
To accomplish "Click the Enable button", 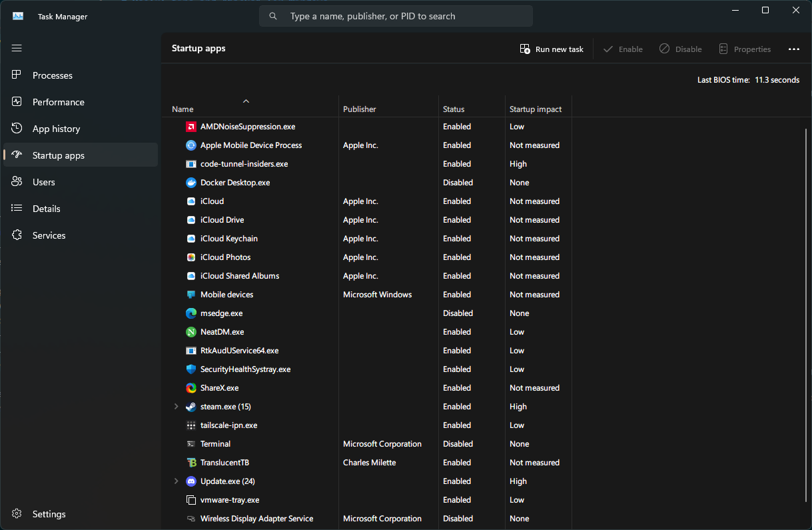I will pos(623,49).
